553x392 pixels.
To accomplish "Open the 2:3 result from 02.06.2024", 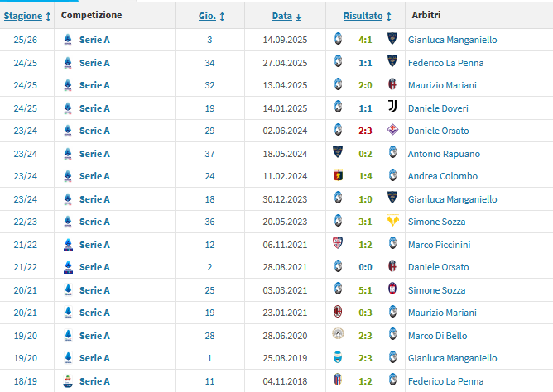I will [365, 131].
